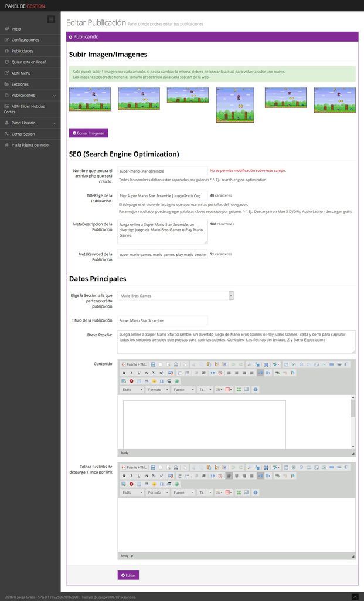Toggle Bold in Contenido editor toolbar
Viewport: 364px width, 601px height.
[124, 373]
